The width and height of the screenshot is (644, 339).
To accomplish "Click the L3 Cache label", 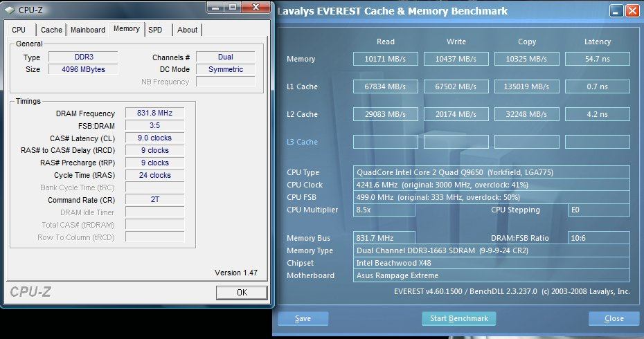I will pos(303,142).
